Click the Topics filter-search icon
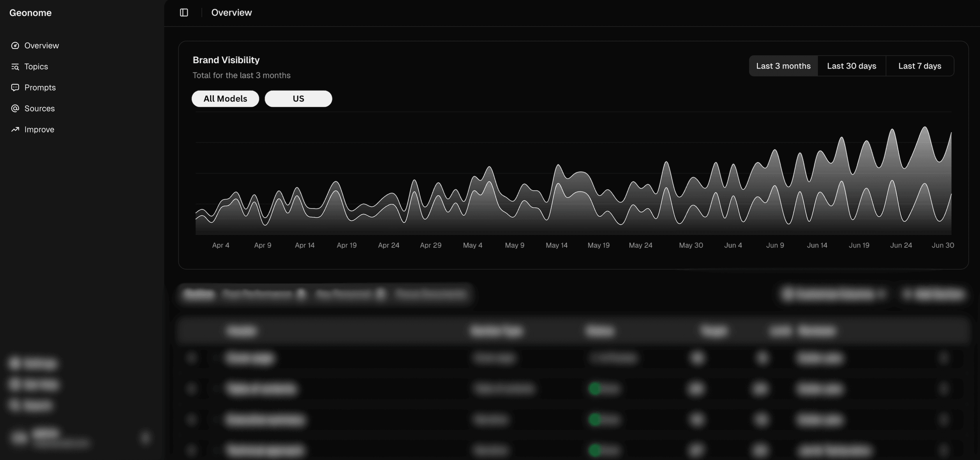The image size is (980, 460). 15,67
